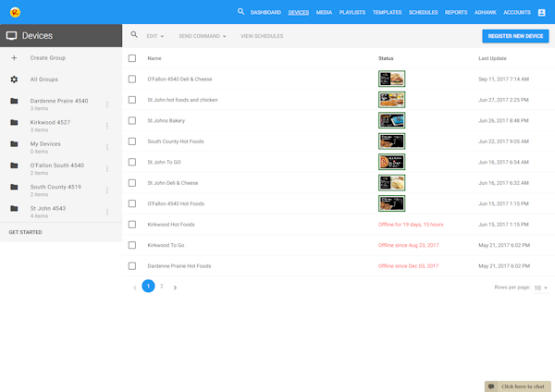Screen dimensions: 555x392
Task: Navigate to Schedules
Action: (424, 12)
